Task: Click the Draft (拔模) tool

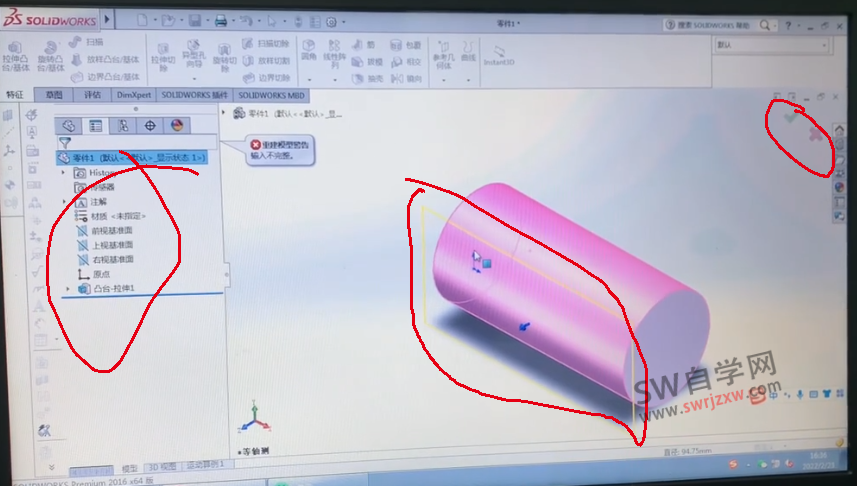Action: point(367,62)
